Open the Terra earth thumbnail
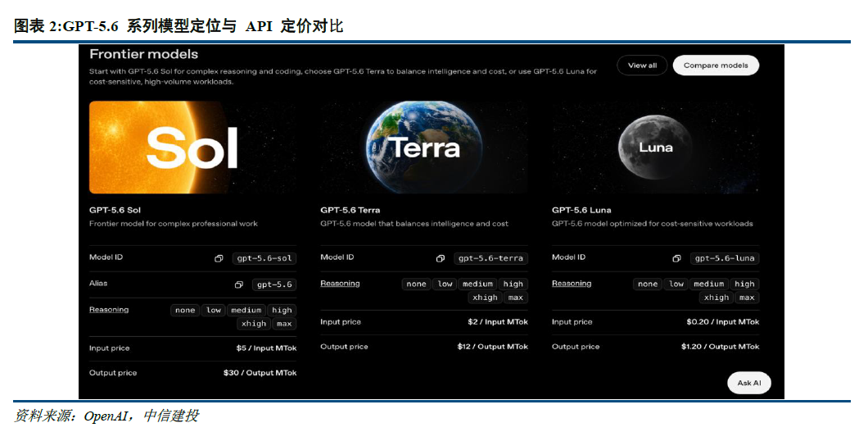868x441 pixels. [x=424, y=148]
